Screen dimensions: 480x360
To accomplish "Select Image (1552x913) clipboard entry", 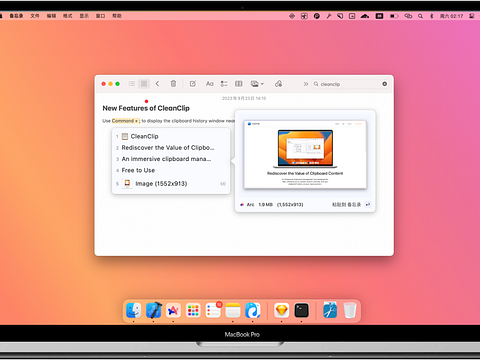I will tap(171, 184).
